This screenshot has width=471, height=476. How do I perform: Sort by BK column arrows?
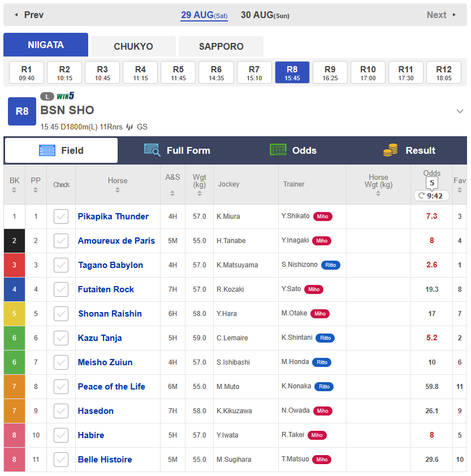(x=14, y=190)
